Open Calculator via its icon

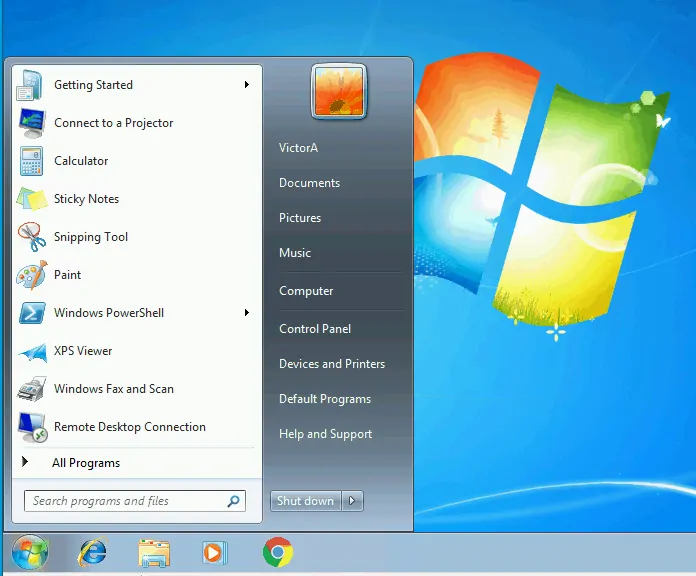coord(32,161)
